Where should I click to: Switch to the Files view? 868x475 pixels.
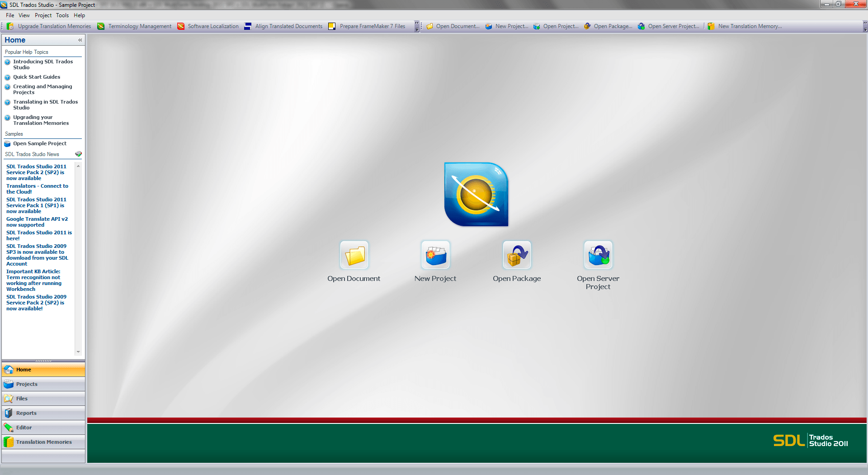click(x=43, y=399)
